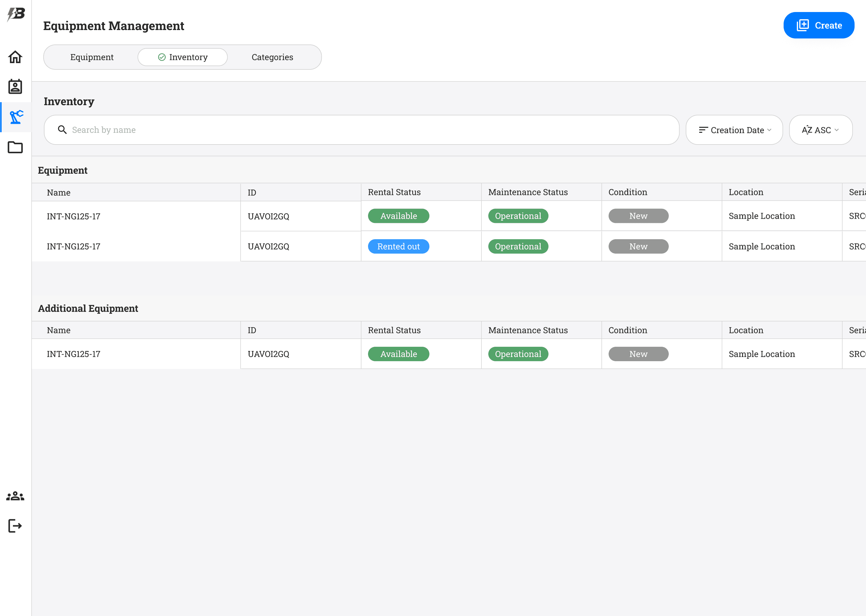The height and width of the screenshot is (616, 866).
Task: Click the home icon in sidebar
Action: coord(15,57)
